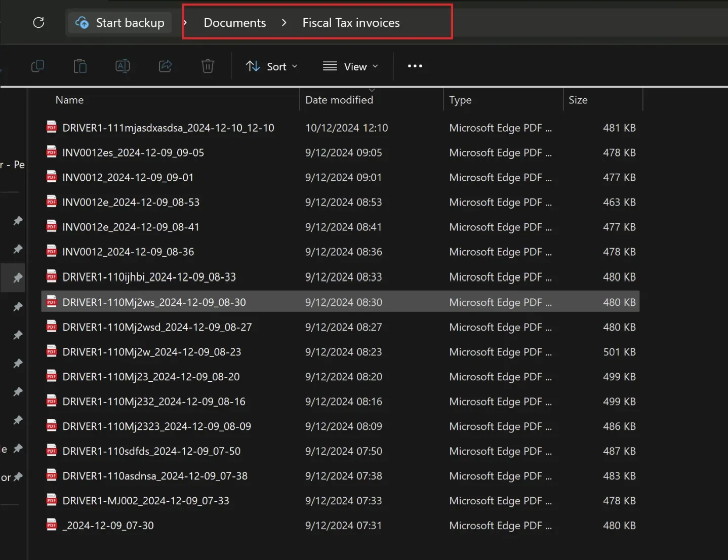Open the View dropdown
This screenshot has width=728, height=560.
[350, 66]
